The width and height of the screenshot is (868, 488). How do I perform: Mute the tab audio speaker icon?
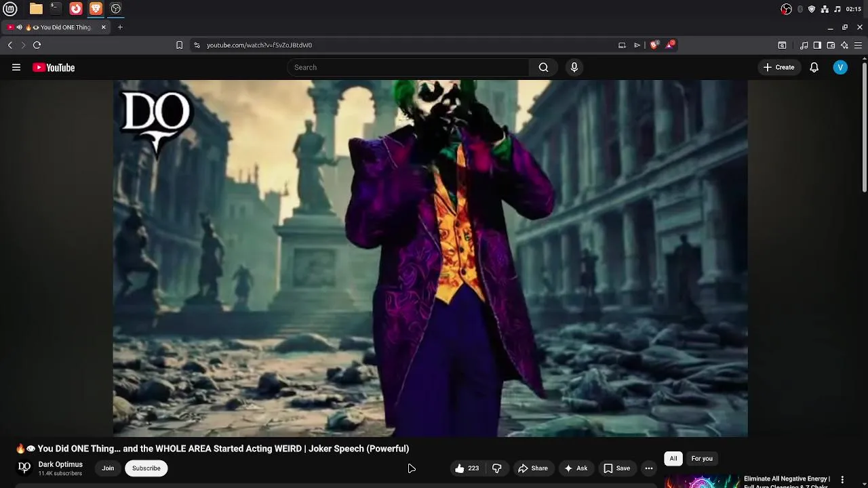point(19,27)
